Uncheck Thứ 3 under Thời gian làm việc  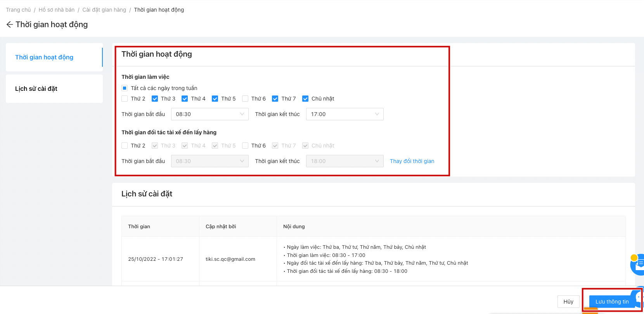tap(155, 99)
